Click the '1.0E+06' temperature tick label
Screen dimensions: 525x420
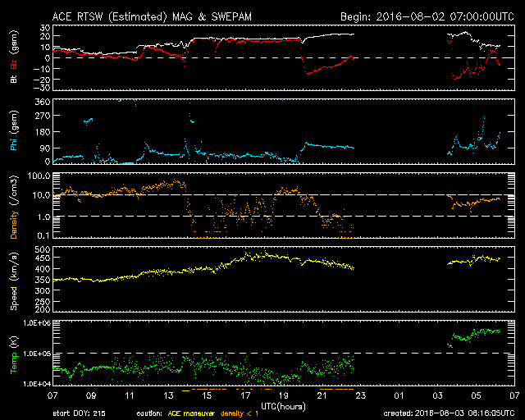tap(37, 323)
